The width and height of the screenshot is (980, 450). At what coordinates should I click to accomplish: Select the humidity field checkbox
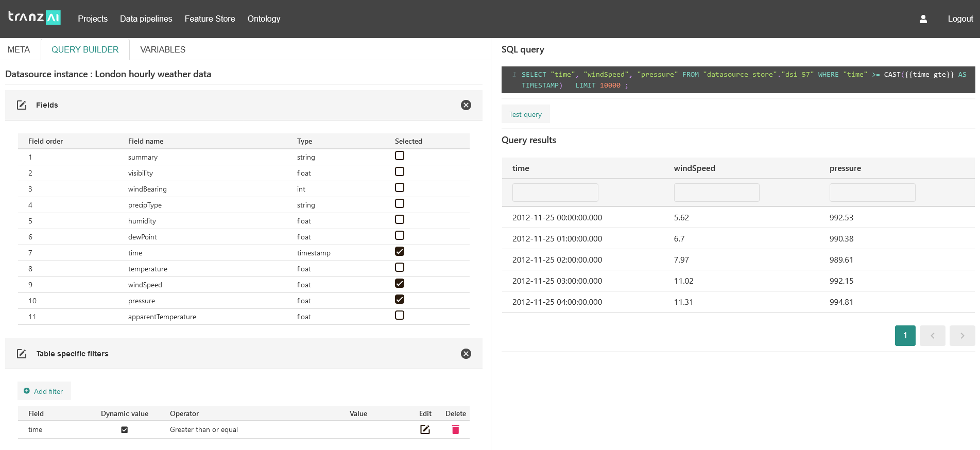pyautogui.click(x=400, y=219)
